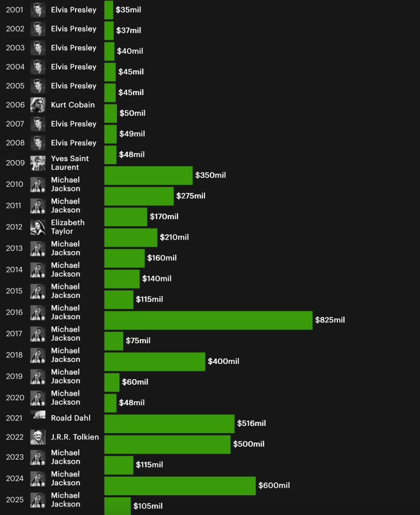The width and height of the screenshot is (420, 515).
Task: Select the $600mil bar for 2024
Action: [x=180, y=486]
